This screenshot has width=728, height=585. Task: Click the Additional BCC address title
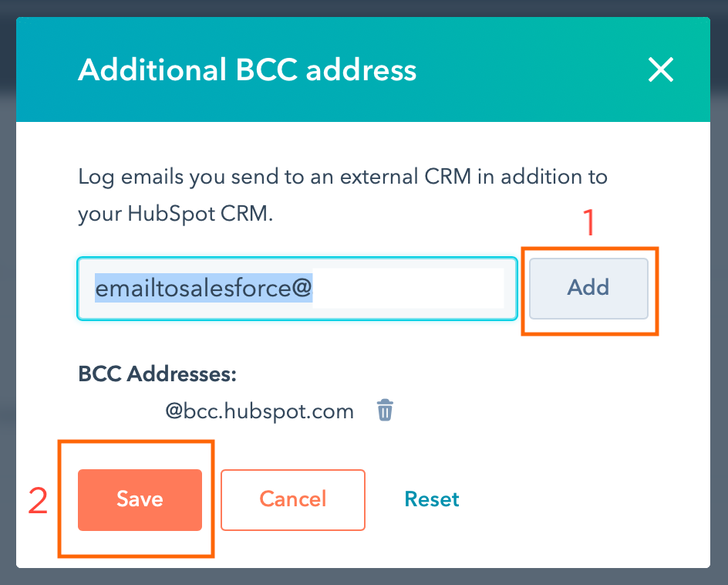point(247,69)
